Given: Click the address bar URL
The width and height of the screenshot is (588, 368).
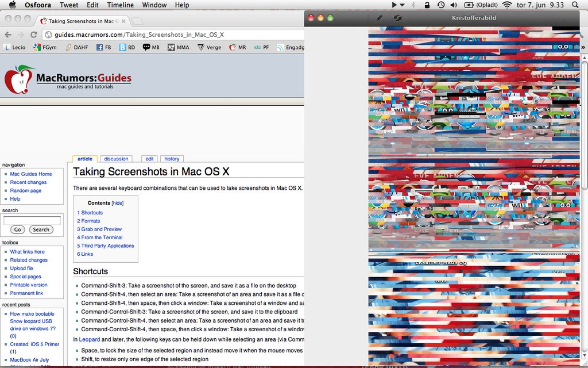Looking at the screenshot, I should coord(139,34).
